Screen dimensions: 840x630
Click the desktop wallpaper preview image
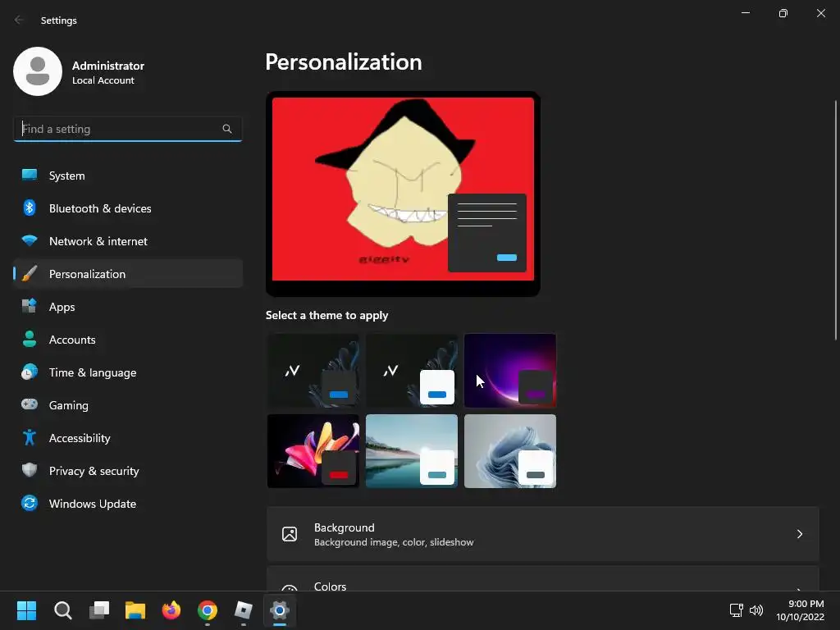click(403, 189)
